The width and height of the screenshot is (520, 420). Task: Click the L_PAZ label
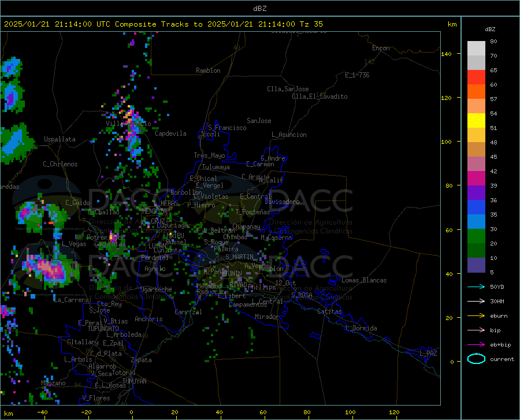[428, 354]
